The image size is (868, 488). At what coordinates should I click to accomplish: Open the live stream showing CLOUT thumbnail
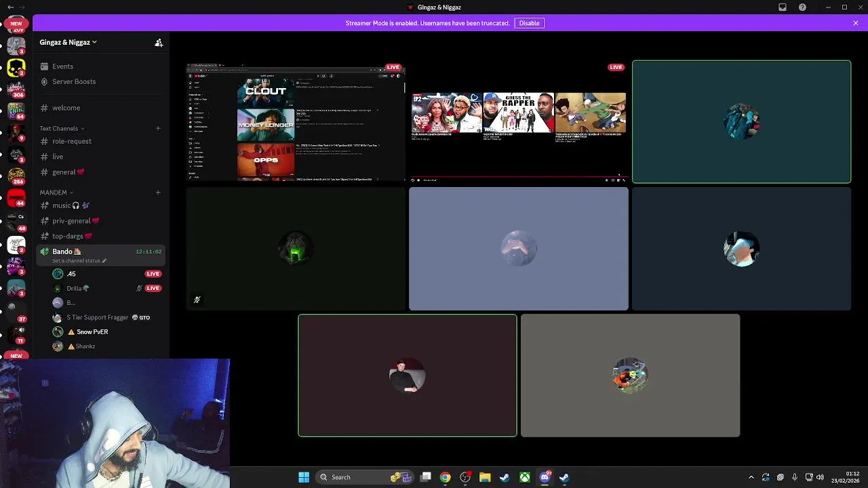tap(296, 123)
